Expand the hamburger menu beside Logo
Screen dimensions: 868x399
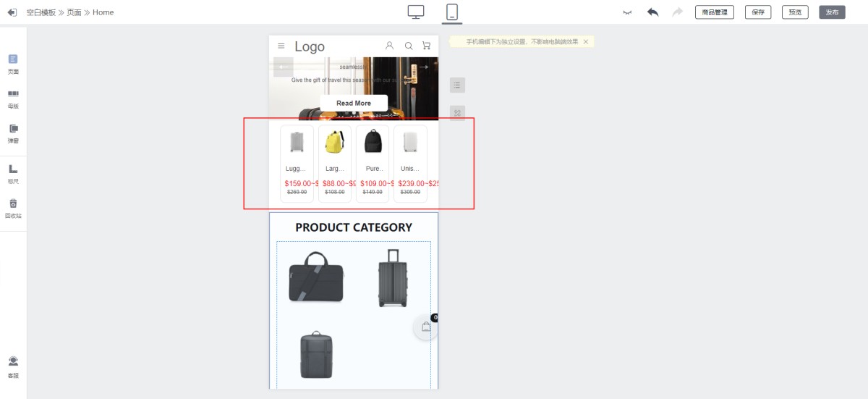[281, 46]
